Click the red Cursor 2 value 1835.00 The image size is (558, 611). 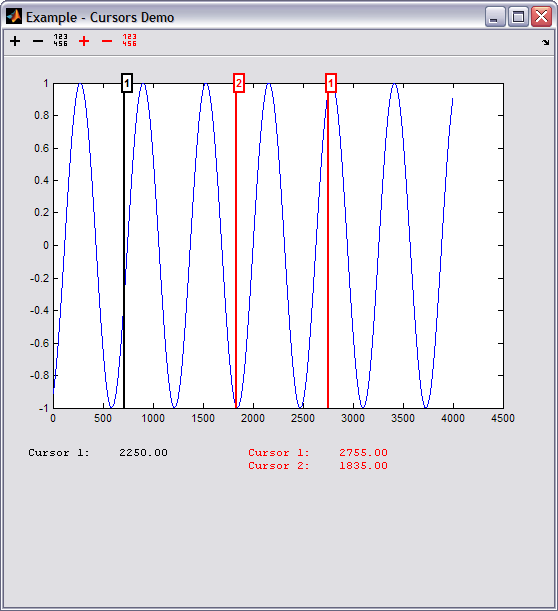(x=363, y=465)
